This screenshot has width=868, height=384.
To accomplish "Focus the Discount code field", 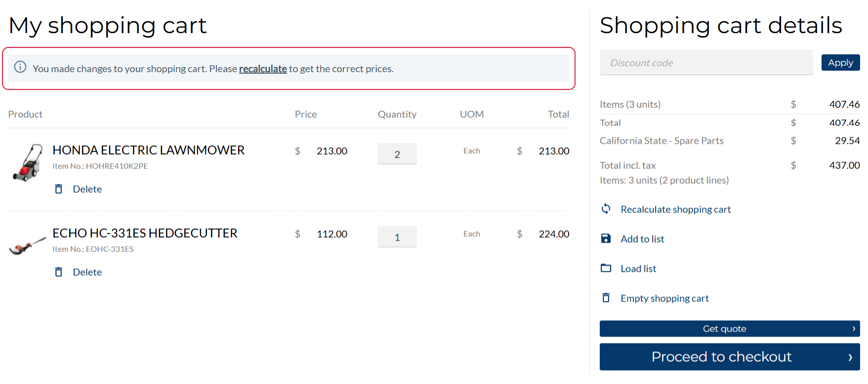I will pyautogui.click(x=705, y=63).
